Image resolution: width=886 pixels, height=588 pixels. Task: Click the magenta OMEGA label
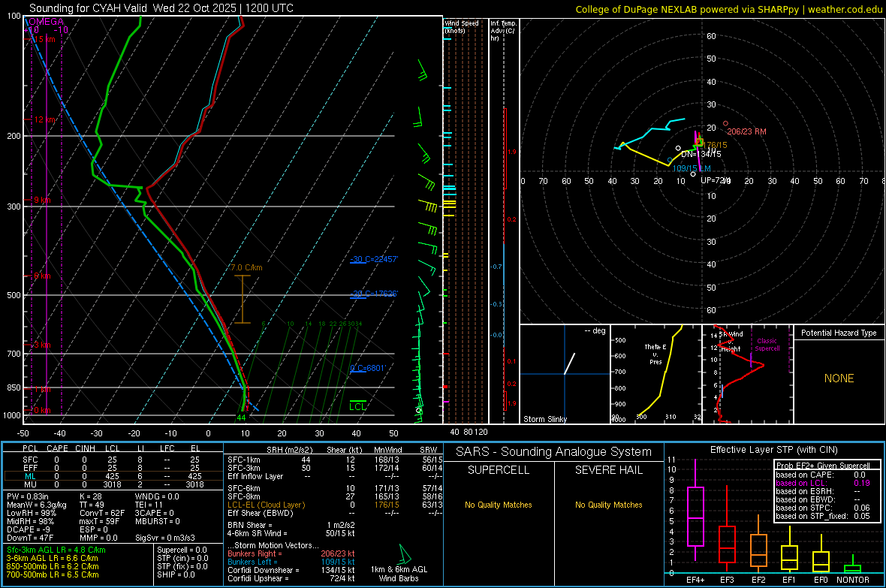[x=46, y=22]
